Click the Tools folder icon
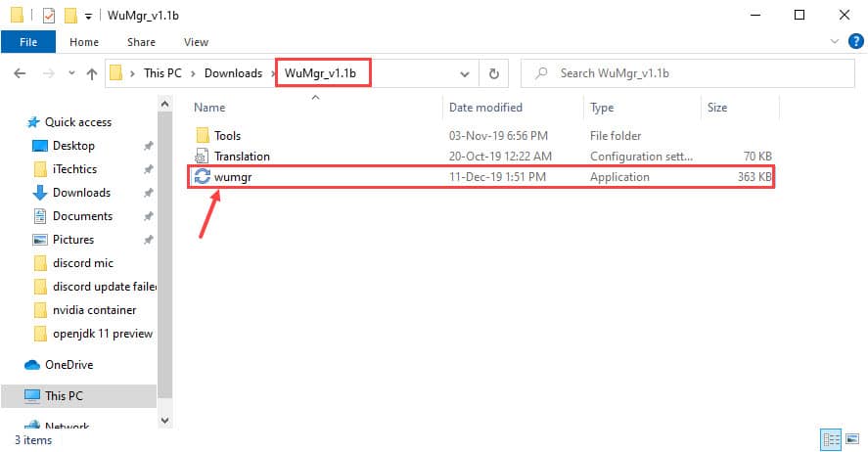 (x=202, y=136)
